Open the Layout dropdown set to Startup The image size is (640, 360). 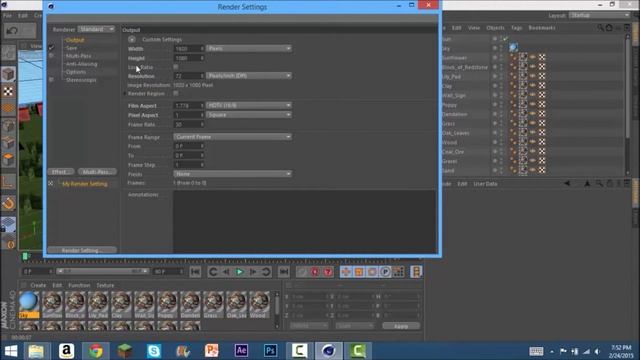coord(600,16)
